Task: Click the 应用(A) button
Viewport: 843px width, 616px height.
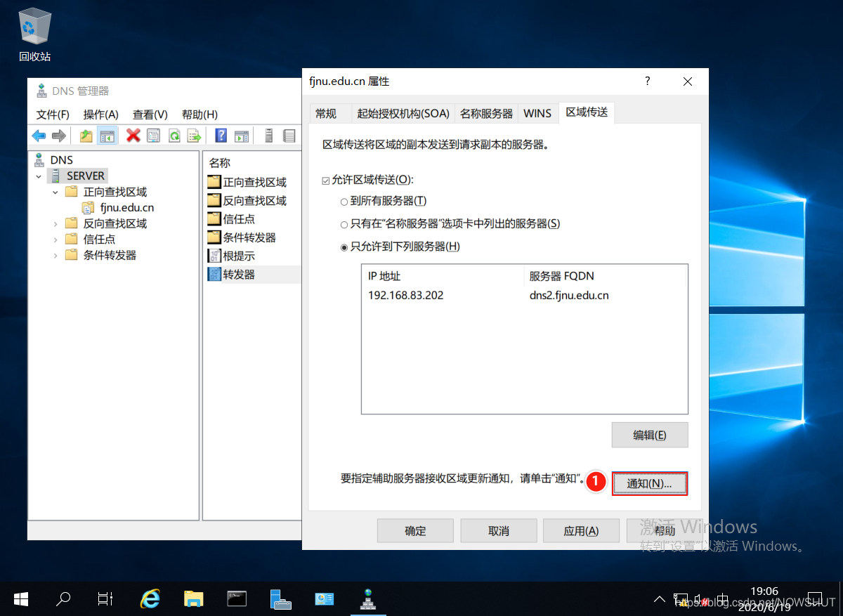Action: point(581,531)
